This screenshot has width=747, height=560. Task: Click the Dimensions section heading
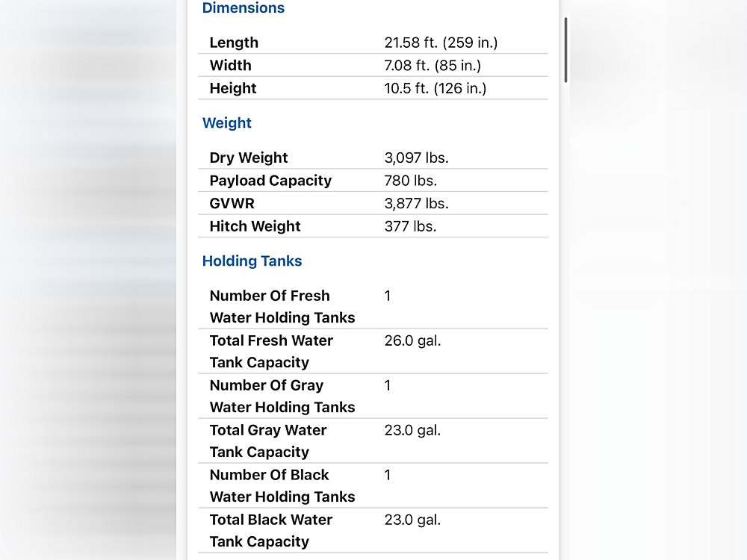(243, 8)
